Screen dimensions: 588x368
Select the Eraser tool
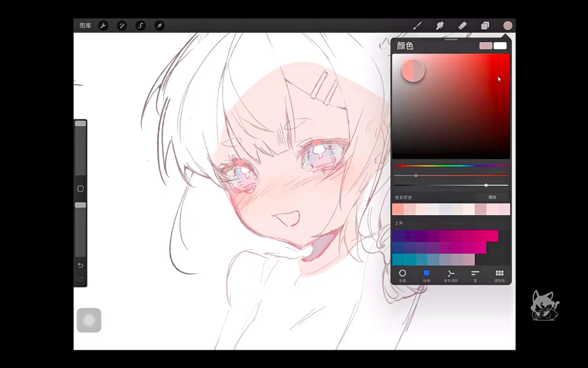(x=462, y=26)
